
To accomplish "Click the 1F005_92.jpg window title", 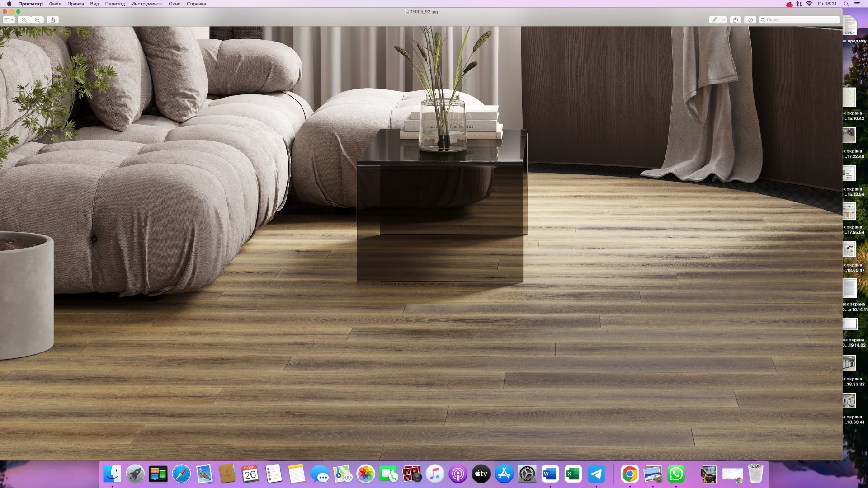I will click(x=424, y=12).
